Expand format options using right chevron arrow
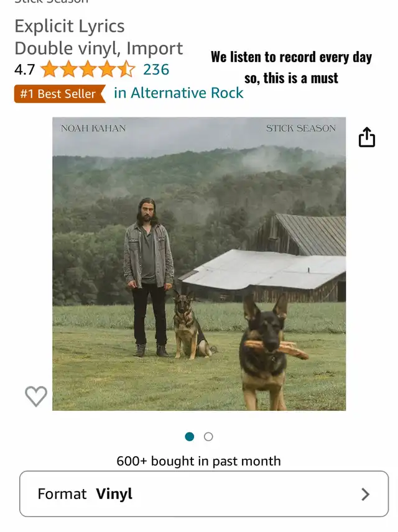398x532 pixels. point(366,494)
